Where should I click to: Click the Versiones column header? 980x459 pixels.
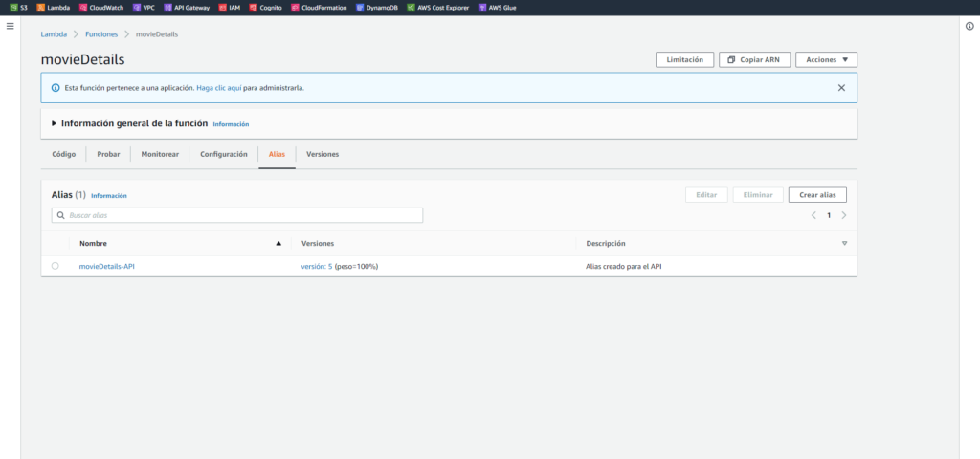318,244
